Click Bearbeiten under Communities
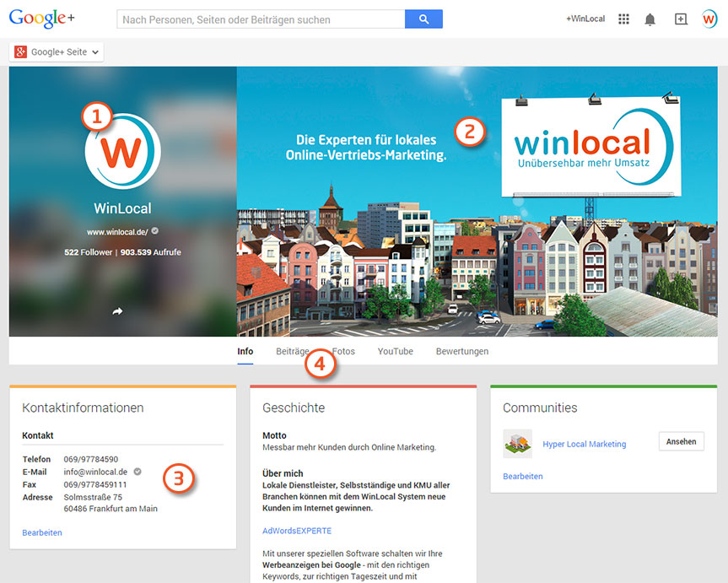 pyautogui.click(x=523, y=476)
